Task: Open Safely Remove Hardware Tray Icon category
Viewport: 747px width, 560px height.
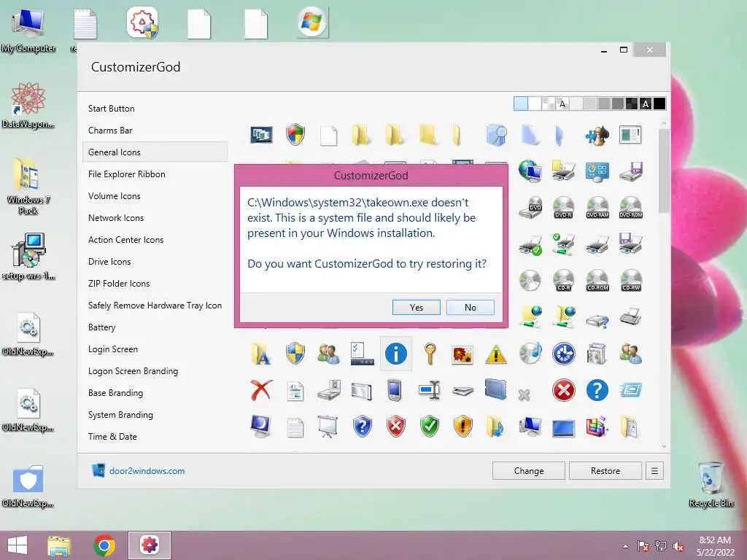Action: (x=155, y=306)
